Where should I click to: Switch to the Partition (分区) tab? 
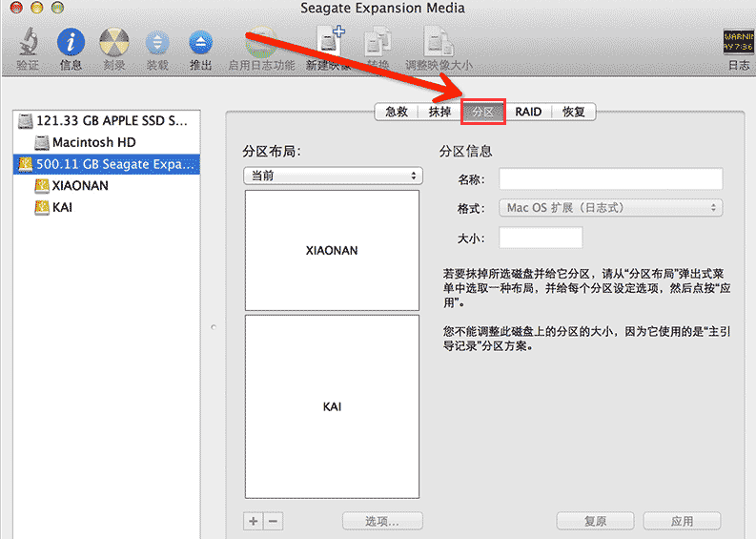[483, 112]
